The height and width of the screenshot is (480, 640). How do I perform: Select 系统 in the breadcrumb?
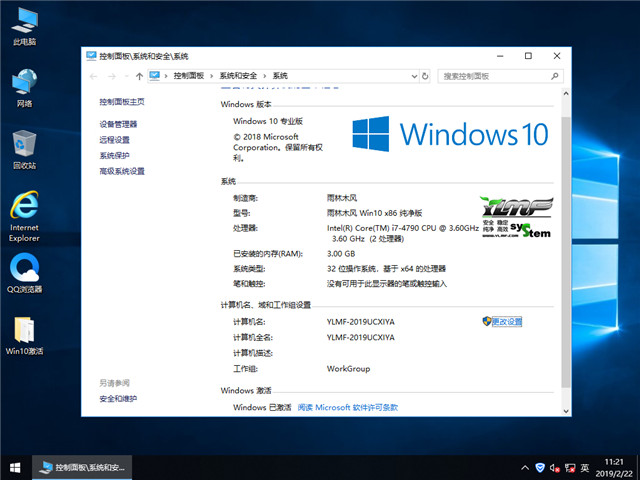280,76
